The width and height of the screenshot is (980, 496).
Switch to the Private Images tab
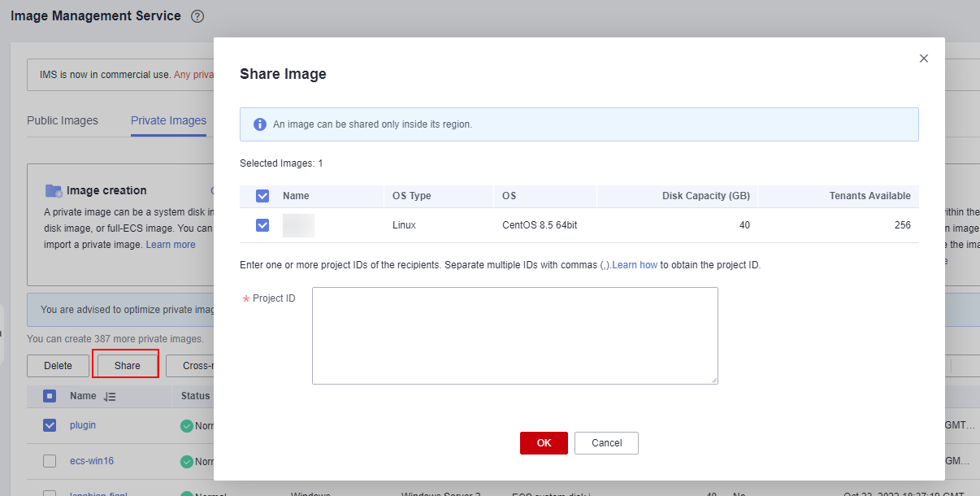click(x=168, y=120)
